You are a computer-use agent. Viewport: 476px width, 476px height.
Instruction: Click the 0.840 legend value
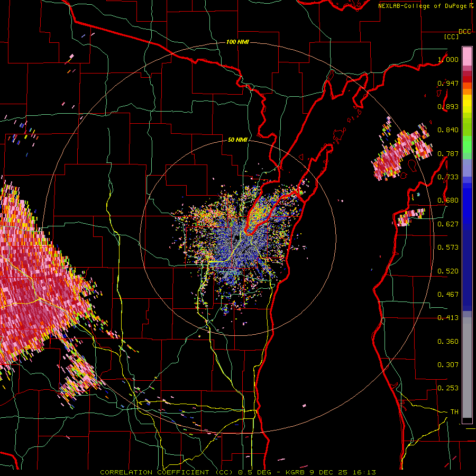[448, 130]
